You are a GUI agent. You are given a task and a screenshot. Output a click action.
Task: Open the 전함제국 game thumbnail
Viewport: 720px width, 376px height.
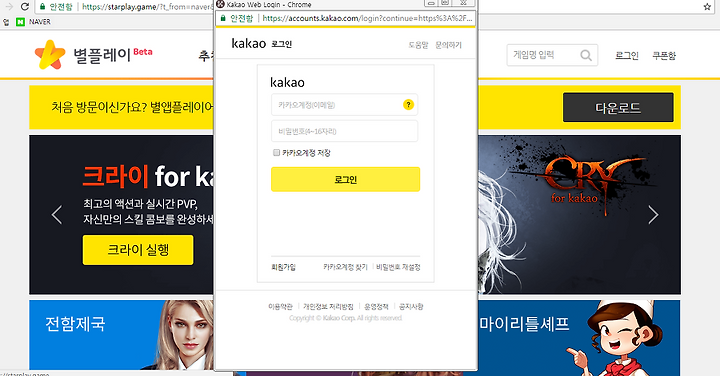click(122, 335)
